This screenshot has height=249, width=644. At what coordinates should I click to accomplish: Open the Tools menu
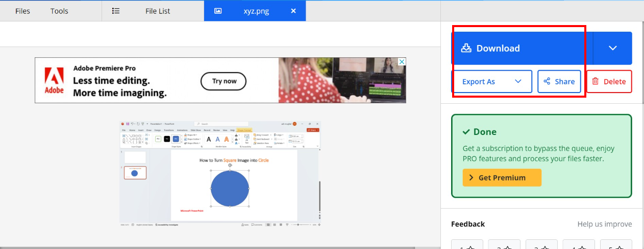click(59, 11)
